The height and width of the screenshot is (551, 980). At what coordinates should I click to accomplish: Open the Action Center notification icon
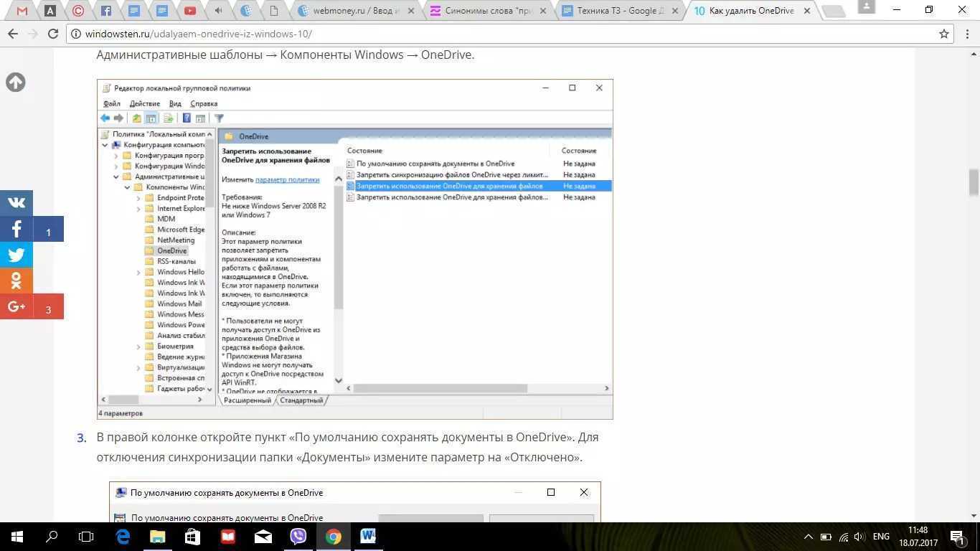(x=957, y=536)
